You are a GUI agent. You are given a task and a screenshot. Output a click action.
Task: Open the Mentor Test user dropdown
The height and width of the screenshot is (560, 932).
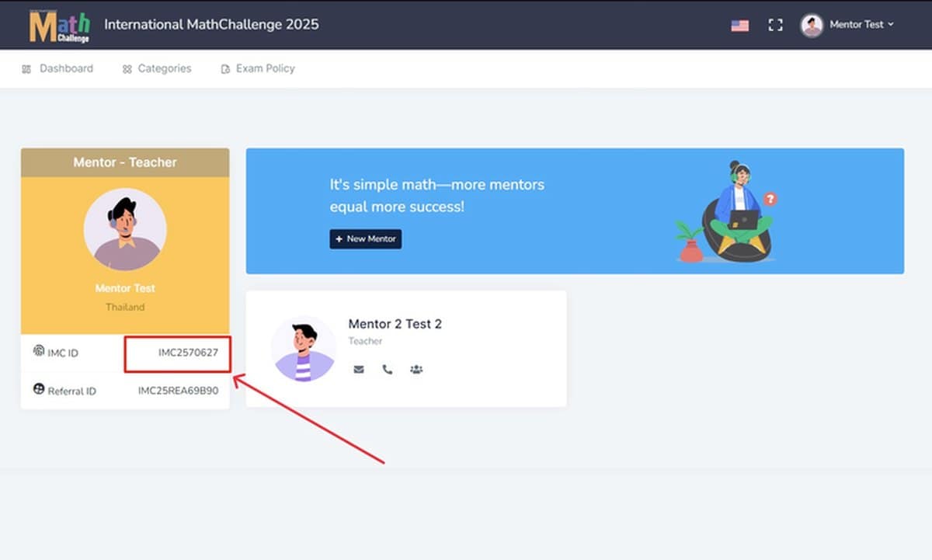861,25
